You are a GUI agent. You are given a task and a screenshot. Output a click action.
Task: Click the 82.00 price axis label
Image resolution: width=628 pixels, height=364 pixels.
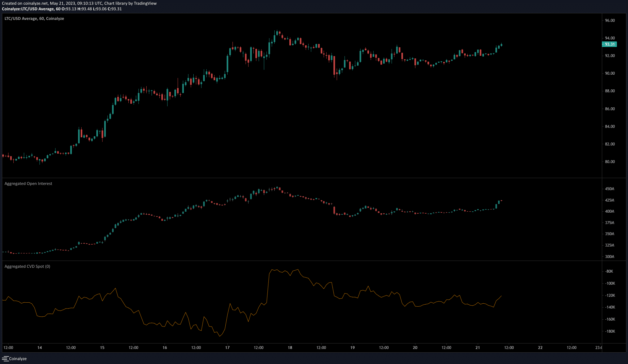click(610, 144)
